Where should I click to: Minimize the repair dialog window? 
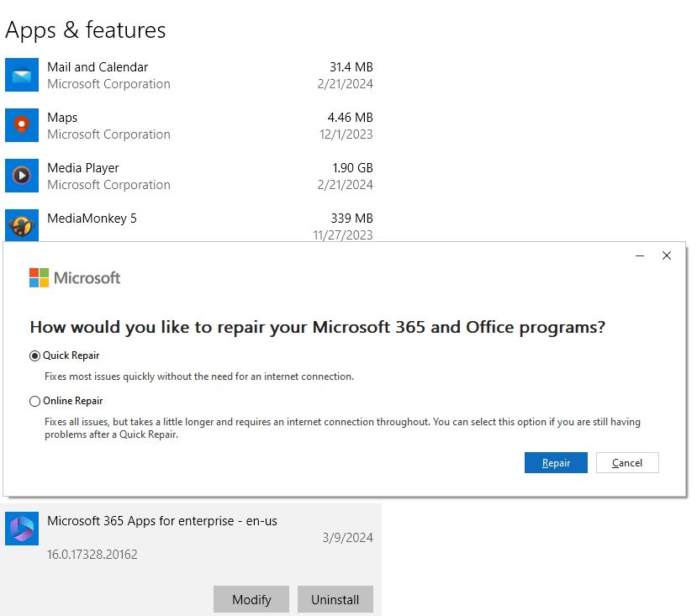point(640,255)
